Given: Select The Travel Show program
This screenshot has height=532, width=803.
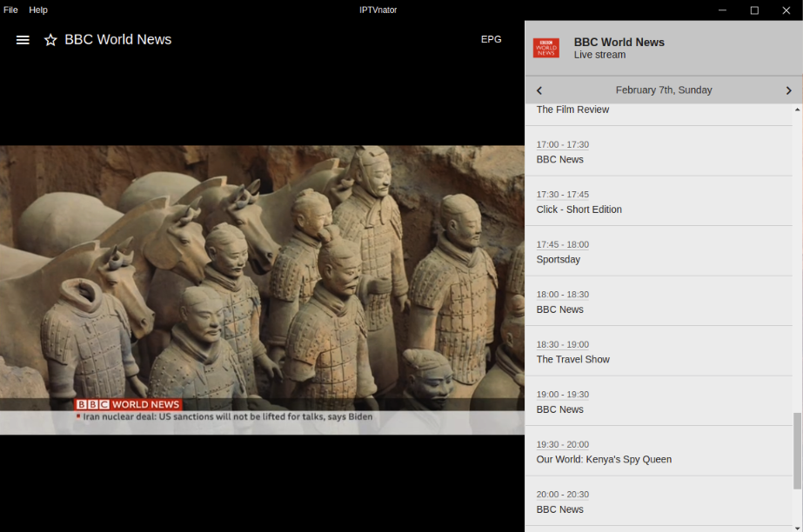Looking at the screenshot, I should (659, 351).
